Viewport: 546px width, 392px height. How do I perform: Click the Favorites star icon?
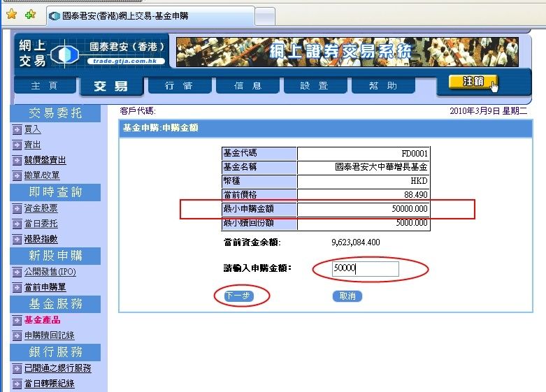click(11, 14)
